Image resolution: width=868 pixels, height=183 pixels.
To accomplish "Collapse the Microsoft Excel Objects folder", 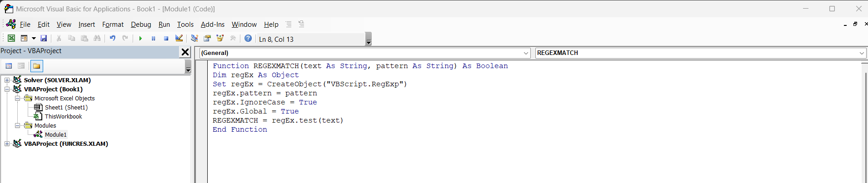I will coord(17,99).
